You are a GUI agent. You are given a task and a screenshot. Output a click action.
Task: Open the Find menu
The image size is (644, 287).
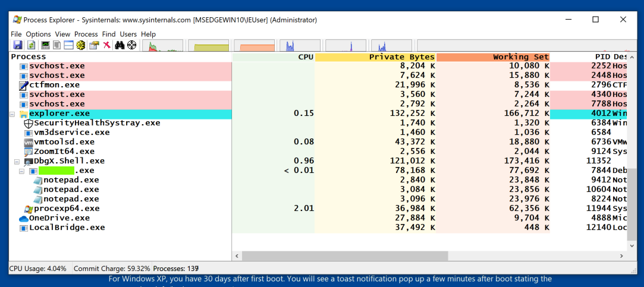pyautogui.click(x=108, y=34)
